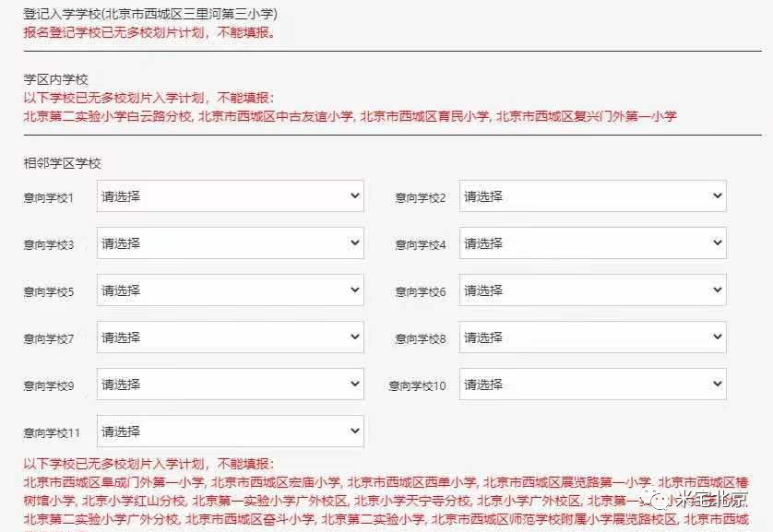Screen dimensions: 773x532
Task: Click 北京第一实验小学广外校区 text
Action: click(269, 501)
